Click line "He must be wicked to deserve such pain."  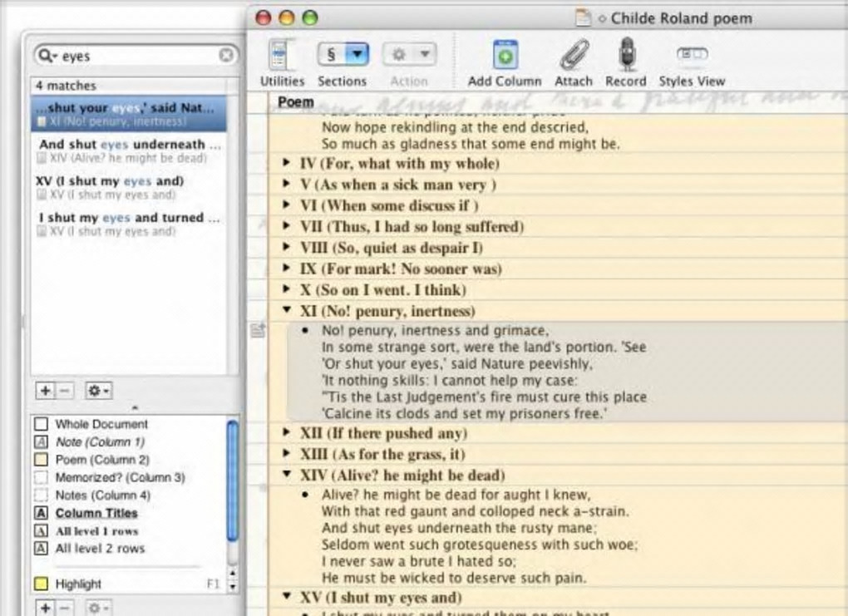454,578
